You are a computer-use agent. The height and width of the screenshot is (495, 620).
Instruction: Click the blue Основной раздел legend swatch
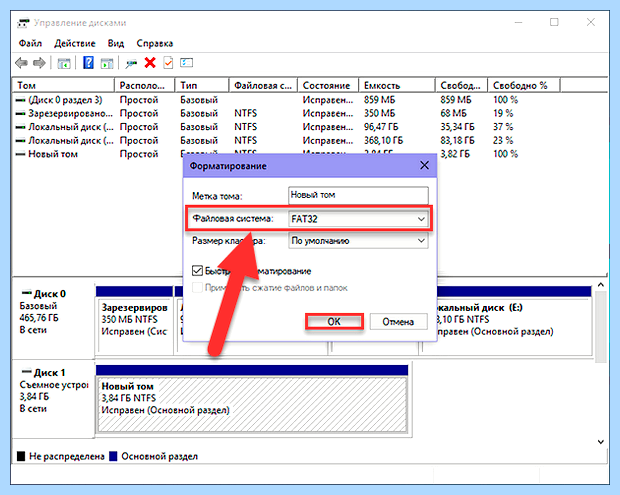pyautogui.click(x=113, y=456)
